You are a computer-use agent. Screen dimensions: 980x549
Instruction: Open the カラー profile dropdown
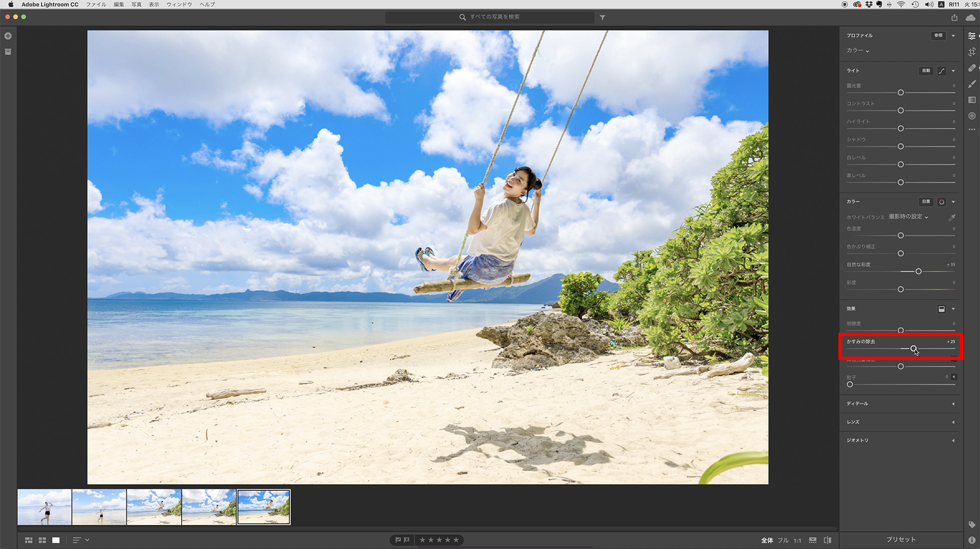(x=857, y=51)
